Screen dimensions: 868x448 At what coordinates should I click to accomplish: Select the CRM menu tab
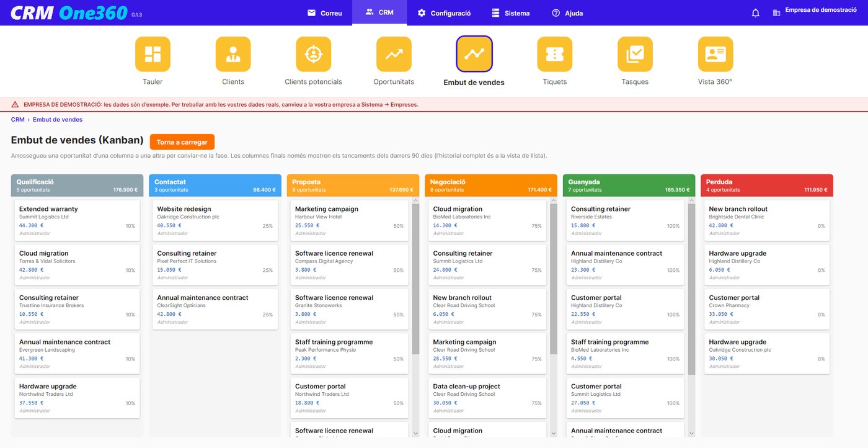[x=379, y=12]
